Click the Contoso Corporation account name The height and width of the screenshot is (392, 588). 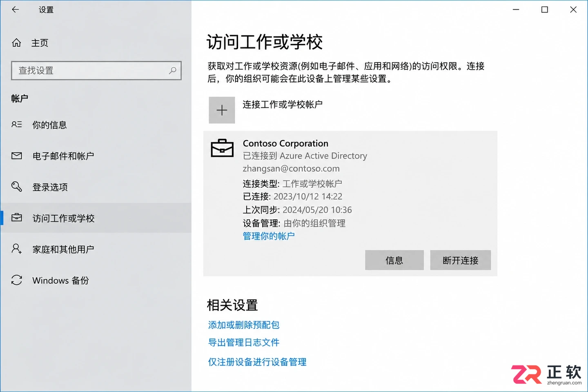pos(285,143)
